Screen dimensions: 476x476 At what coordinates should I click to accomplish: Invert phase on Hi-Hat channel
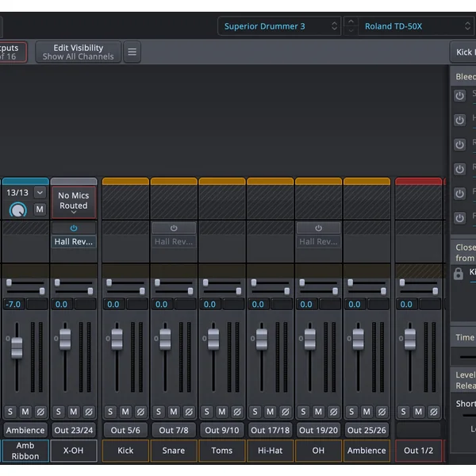click(x=286, y=412)
